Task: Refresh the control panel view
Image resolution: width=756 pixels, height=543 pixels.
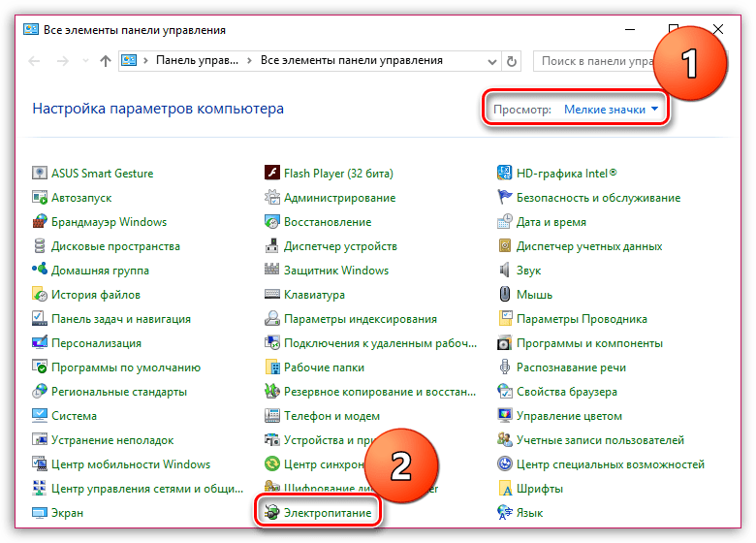Action: [512, 61]
